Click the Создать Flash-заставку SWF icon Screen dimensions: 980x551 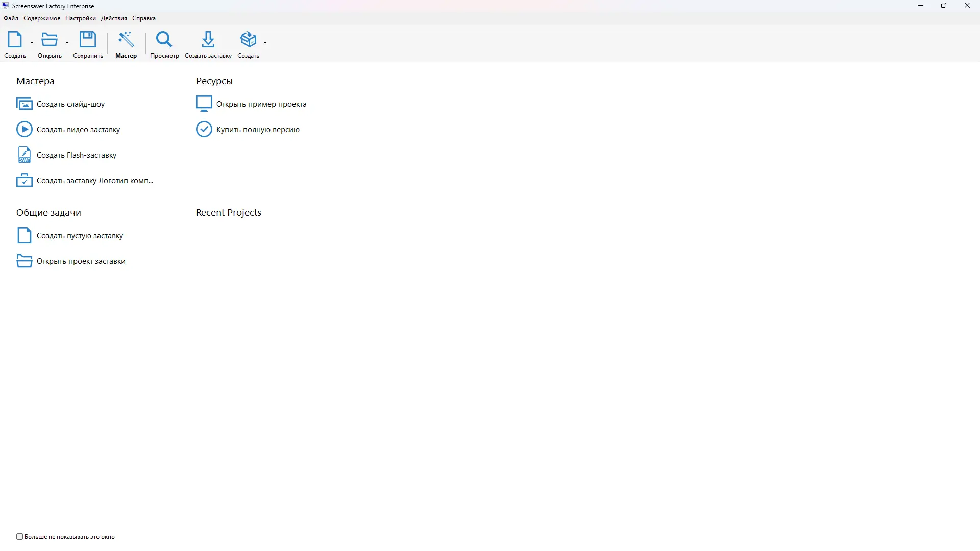24,155
